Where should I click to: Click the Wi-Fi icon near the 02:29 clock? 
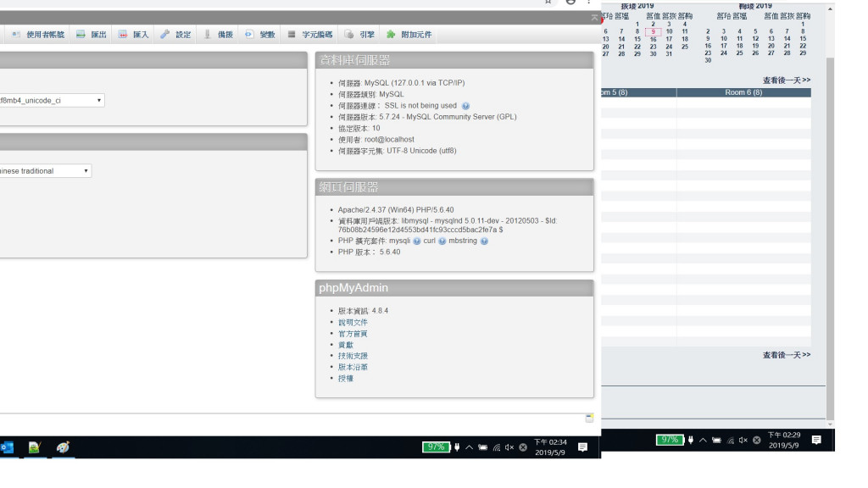(x=730, y=441)
